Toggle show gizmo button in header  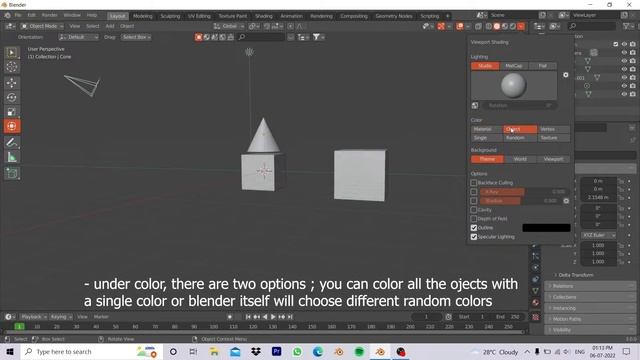point(441,26)
